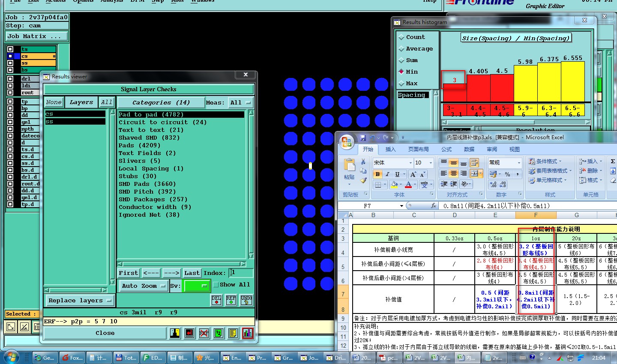Viewport: 617px width, 364px height.
Task: Click Excel percent style icon
Action: pyautogui.click(x=508, y=174)
